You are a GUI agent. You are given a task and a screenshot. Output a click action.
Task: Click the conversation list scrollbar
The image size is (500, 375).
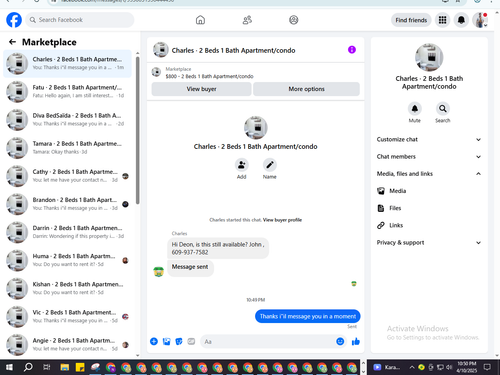[x=137, y=130]
